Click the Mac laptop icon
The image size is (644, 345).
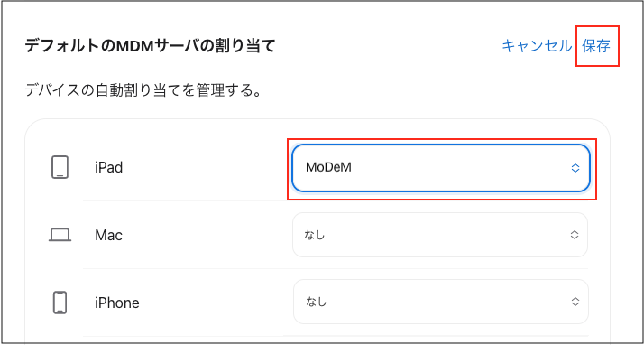click(x=60, y=235)
